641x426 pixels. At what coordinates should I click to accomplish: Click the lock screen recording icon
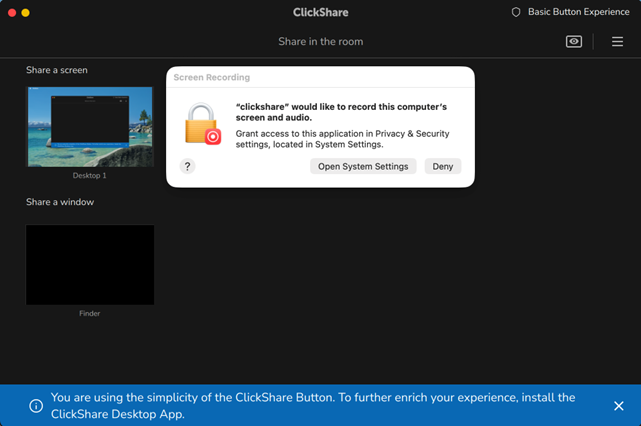[203, 124]
